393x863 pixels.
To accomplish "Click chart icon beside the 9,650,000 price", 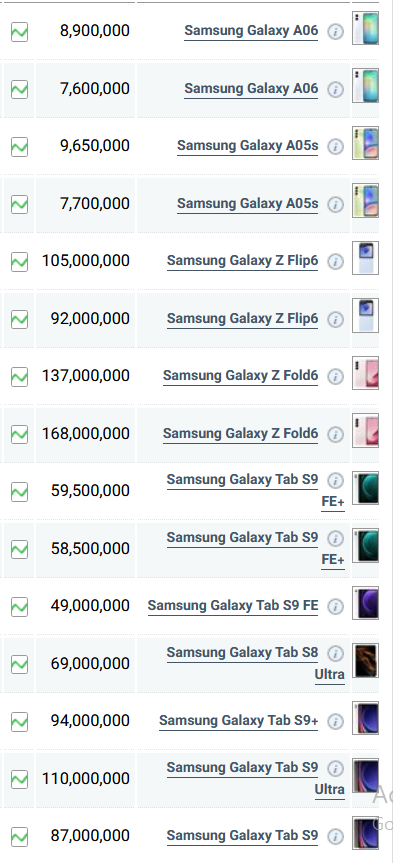I will [x=19, y=147].
